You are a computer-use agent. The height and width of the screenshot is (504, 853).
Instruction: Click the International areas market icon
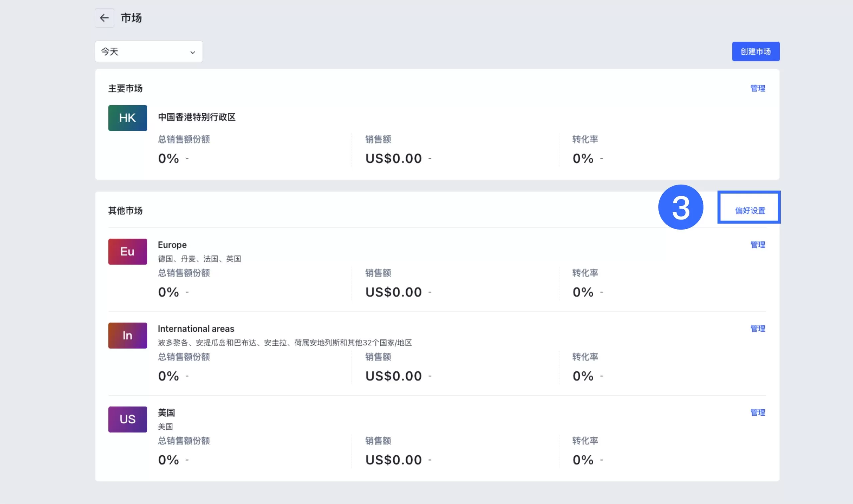(127, 335)
